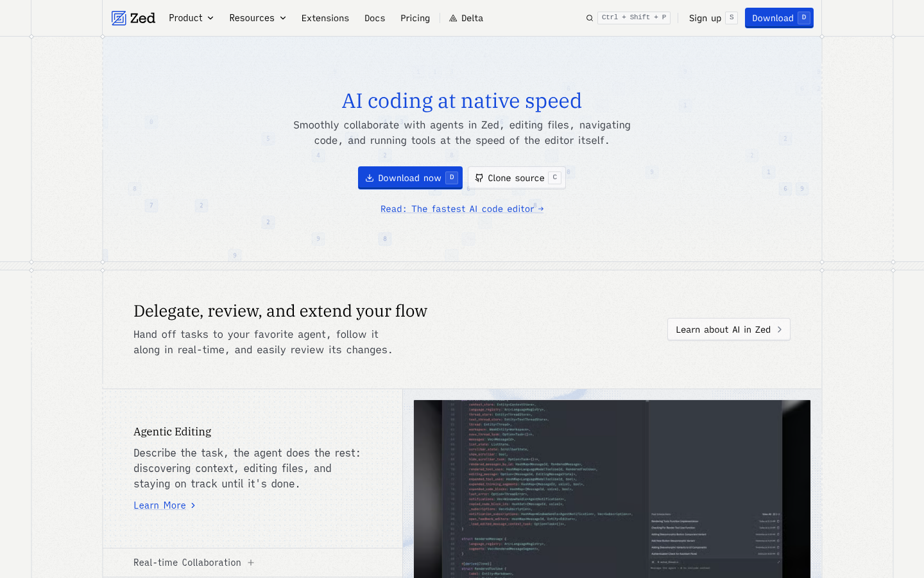924x578 pixels.
Task: Open the Docs page
Action: [x=375, y=18]
